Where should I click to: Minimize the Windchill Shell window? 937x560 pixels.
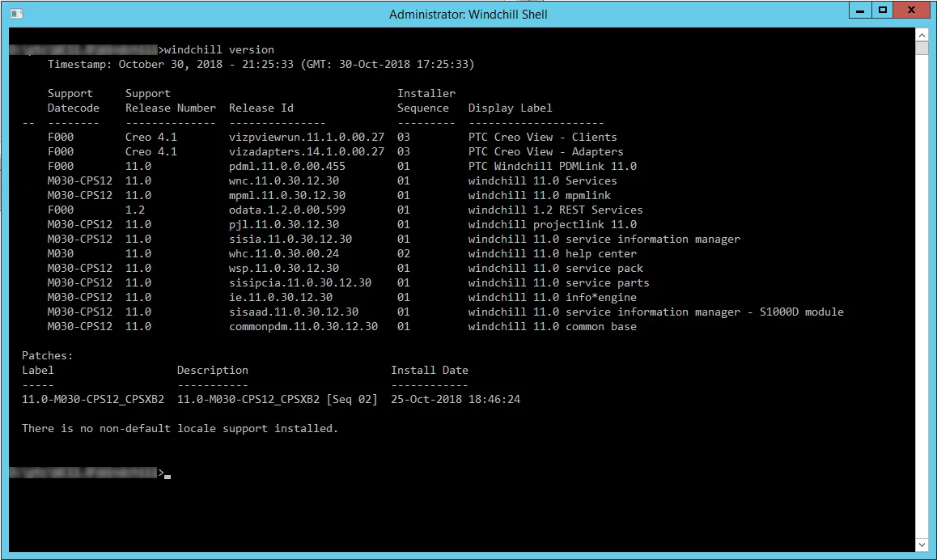coord(860,11)
